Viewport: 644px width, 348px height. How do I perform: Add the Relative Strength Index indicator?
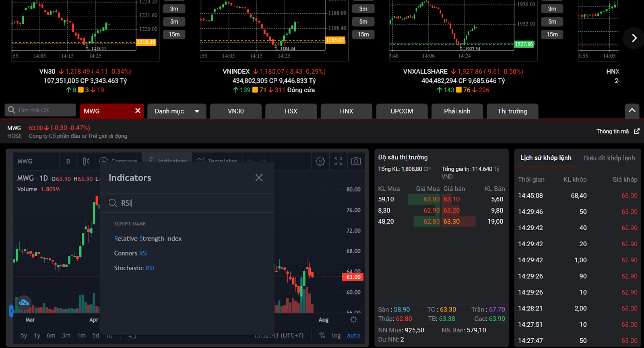tap(148, 239)
